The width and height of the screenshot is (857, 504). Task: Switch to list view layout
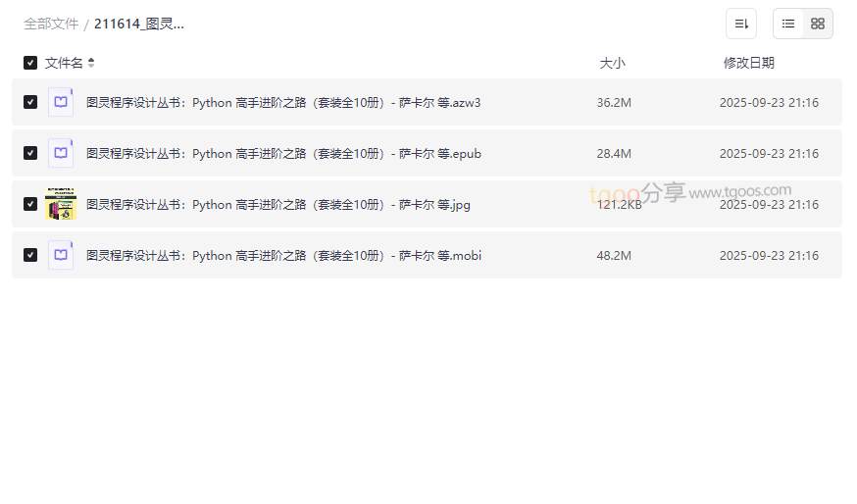[x=788, y=24]
